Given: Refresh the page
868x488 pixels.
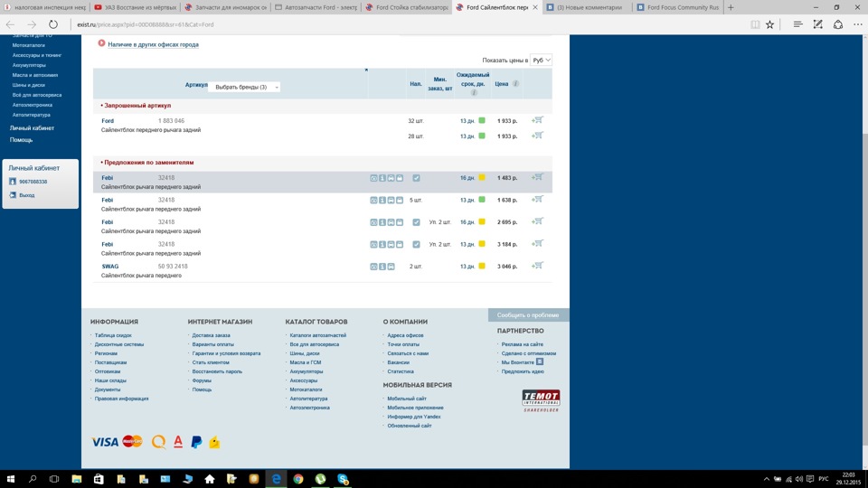Looking at the screenshot, I should (x=53, y=24).
